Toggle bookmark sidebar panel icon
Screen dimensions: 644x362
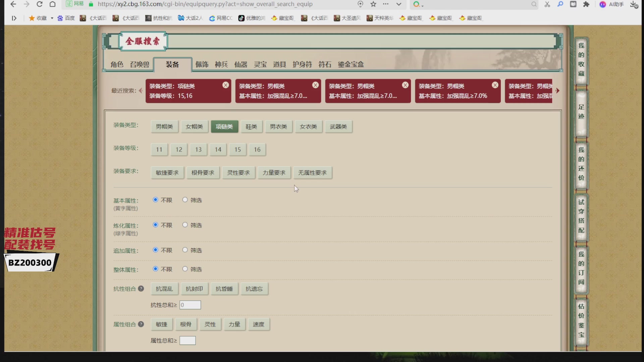(14, 18)
